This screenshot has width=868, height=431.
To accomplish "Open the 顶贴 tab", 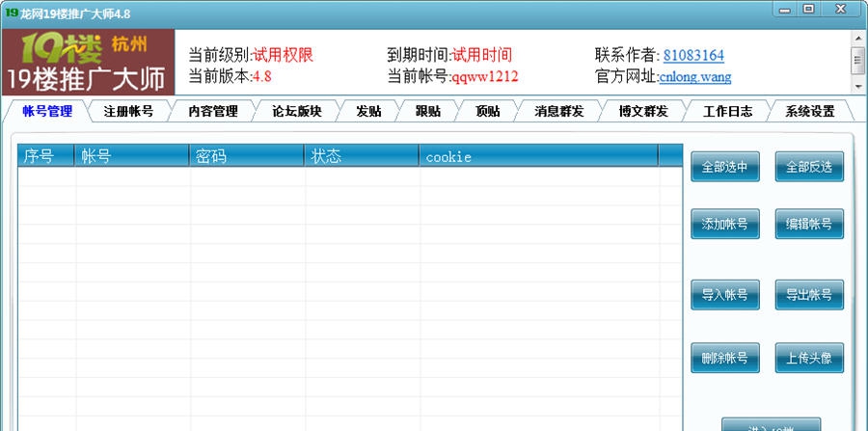I will (488, 111).
